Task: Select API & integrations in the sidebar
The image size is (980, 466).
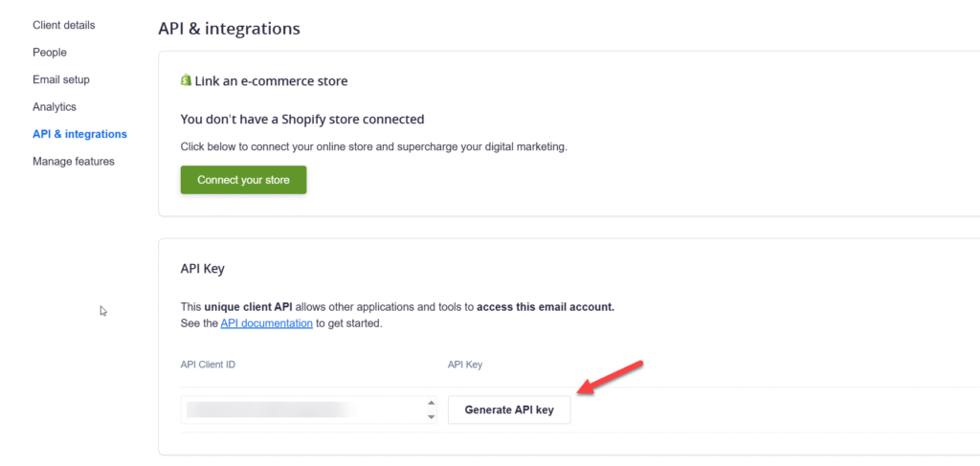Action: point(79,134)
